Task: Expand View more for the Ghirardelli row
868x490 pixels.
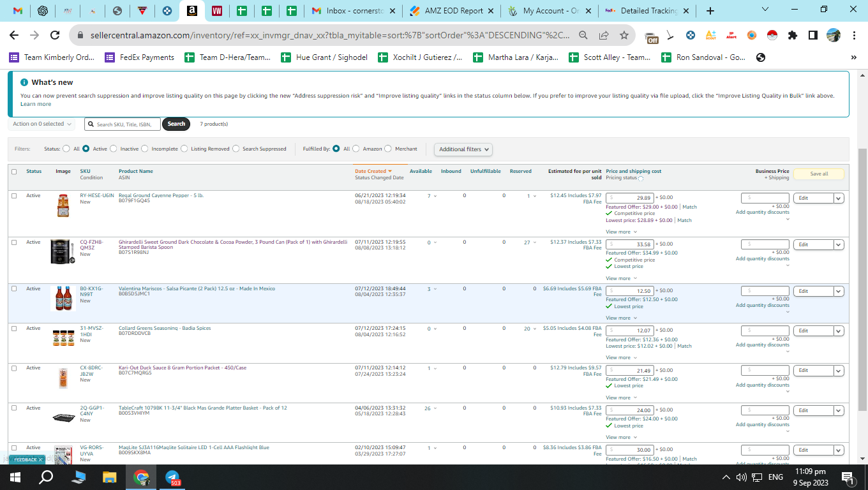Action: [620, 278]
